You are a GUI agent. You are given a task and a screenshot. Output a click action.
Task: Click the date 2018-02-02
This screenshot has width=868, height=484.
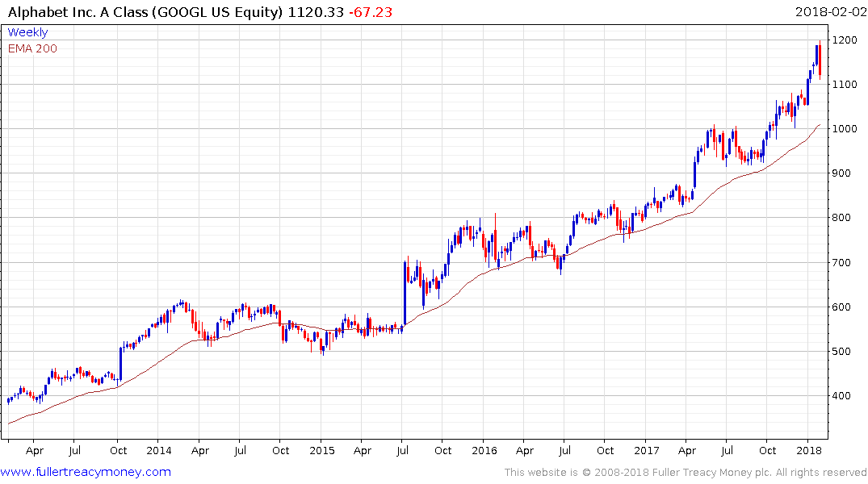pyautogui.click(x=830, y=12)
